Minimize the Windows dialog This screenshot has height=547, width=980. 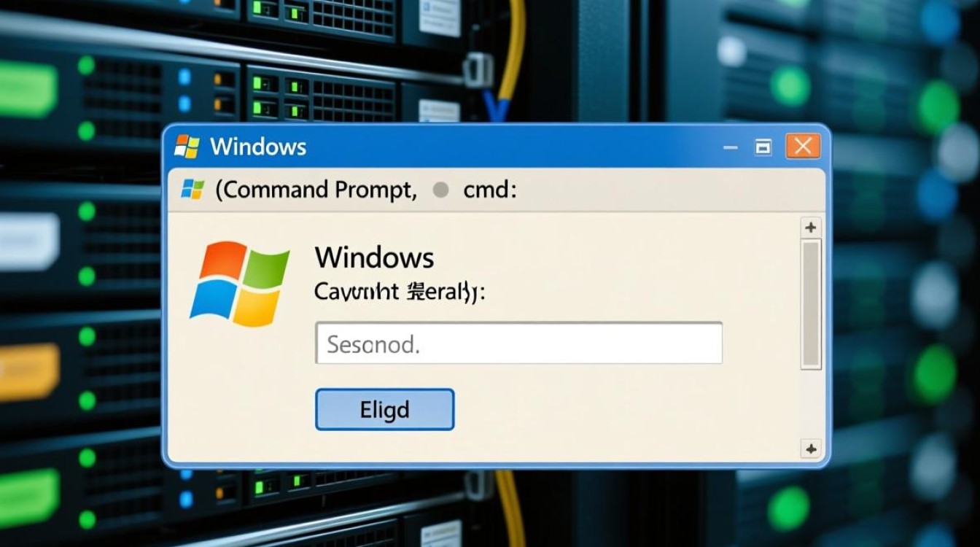730,148
